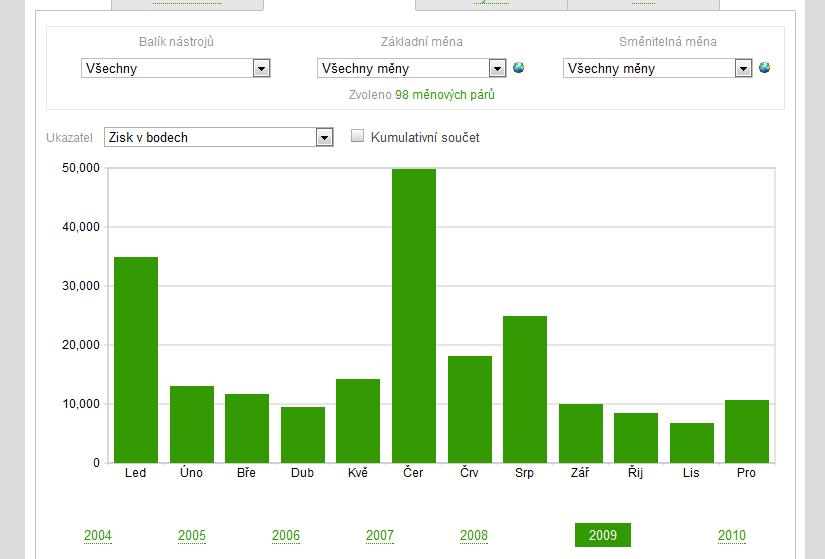Click globe icon next to Směnitelná měna
This screenshot has width=825, height=559.
click(x=764, y=68)
